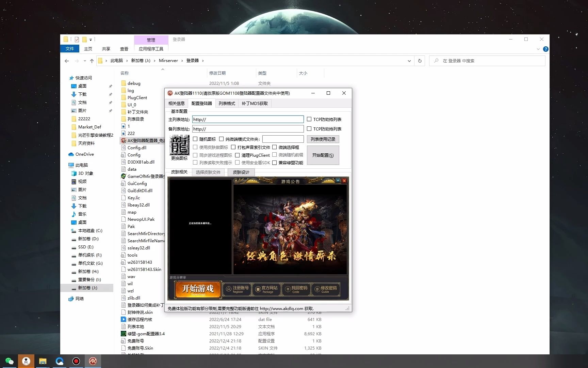The height and width of the screenshot is (368, 588).
Task: Go up one folder level
Action: click(92, 61)
